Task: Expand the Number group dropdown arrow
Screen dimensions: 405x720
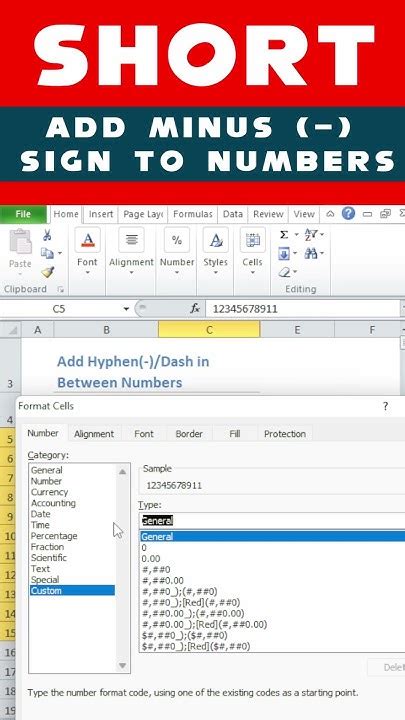Action: 177,272
